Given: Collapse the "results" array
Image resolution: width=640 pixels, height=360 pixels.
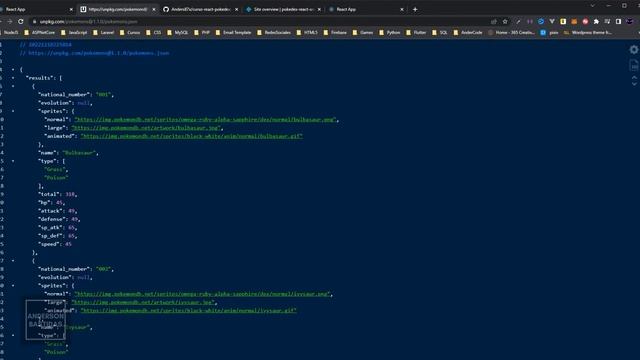Looking at the screenshot, I should [13, 78].
